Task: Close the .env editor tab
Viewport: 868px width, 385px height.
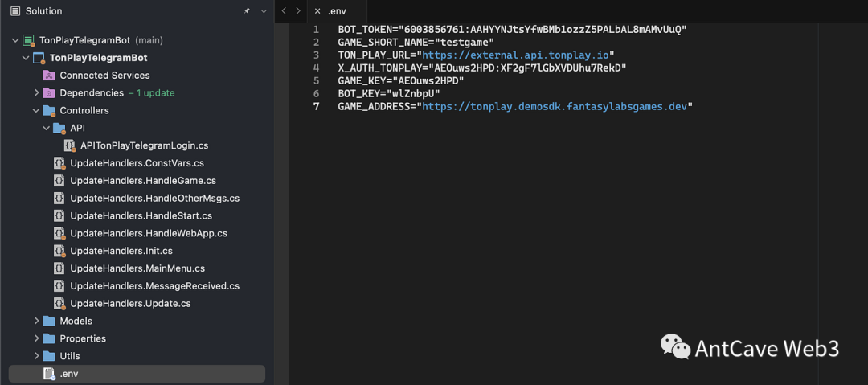Action: (x=317, y=11)
